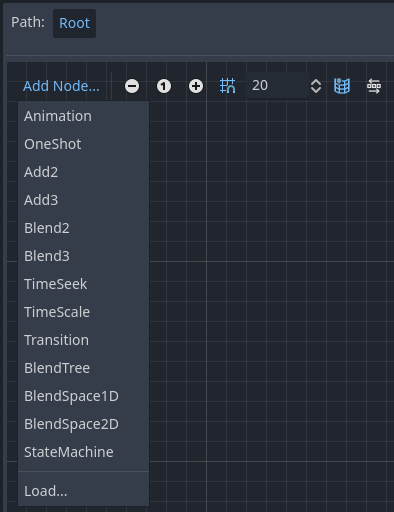Click Load... at the menu bottom

coord(84,491)
